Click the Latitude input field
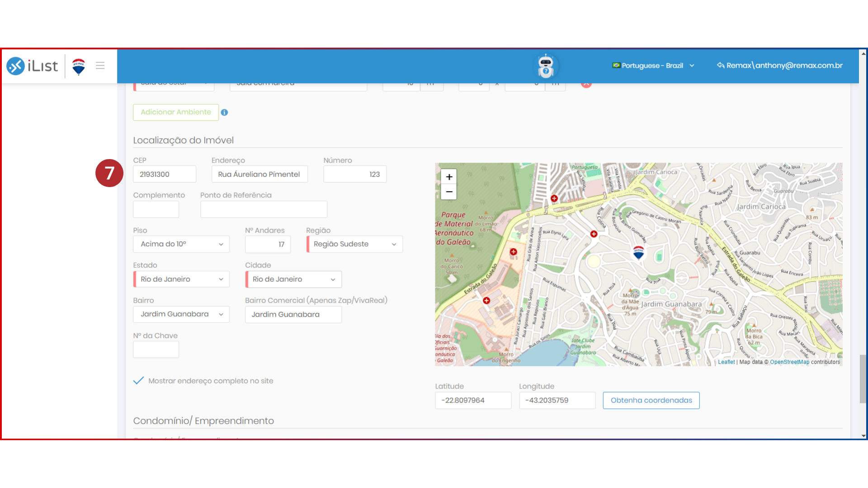 point(473,400)
